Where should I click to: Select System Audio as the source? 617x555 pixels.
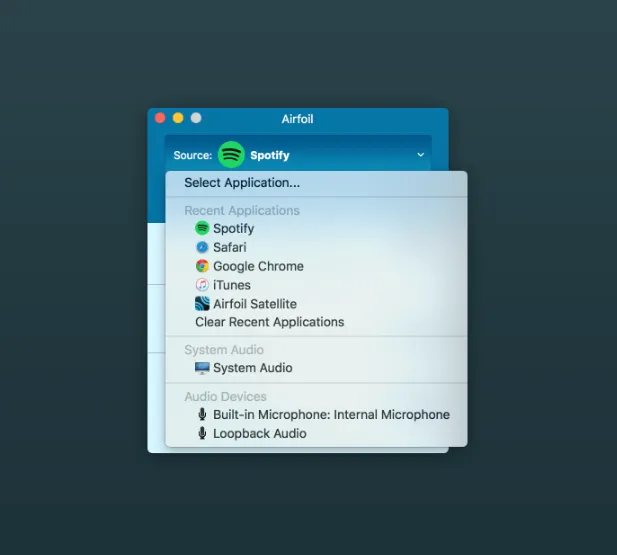coord(316,368)
